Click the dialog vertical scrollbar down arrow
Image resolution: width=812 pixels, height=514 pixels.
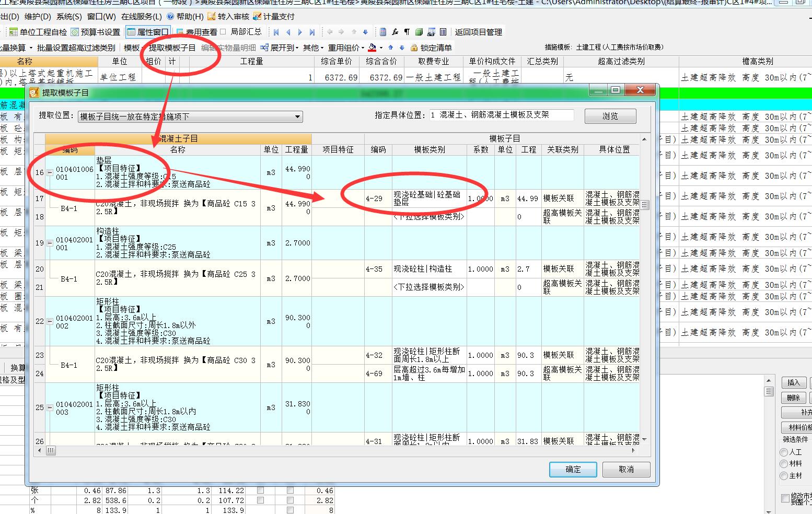coord(644,439)
